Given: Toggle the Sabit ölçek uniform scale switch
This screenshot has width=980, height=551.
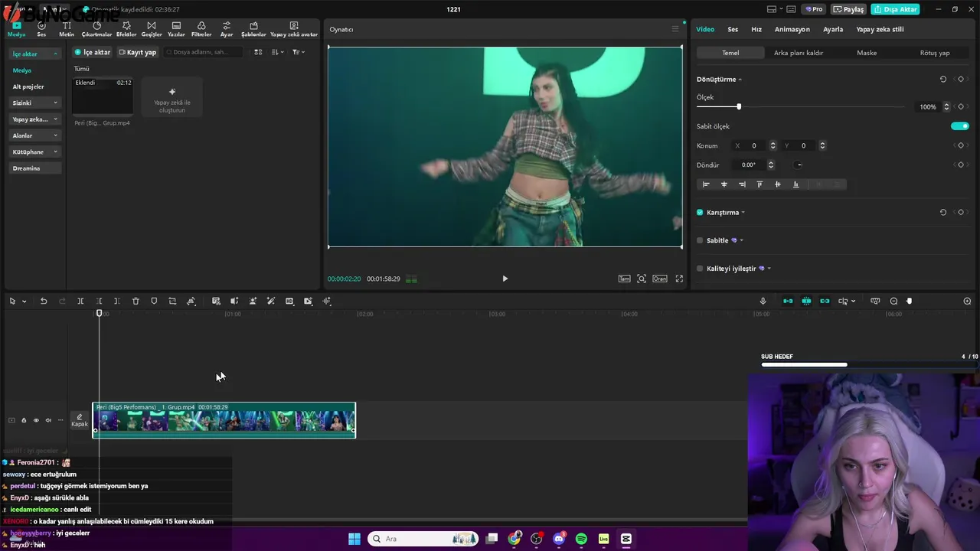Looking at the screenshot, I should (x=960, y=126).
